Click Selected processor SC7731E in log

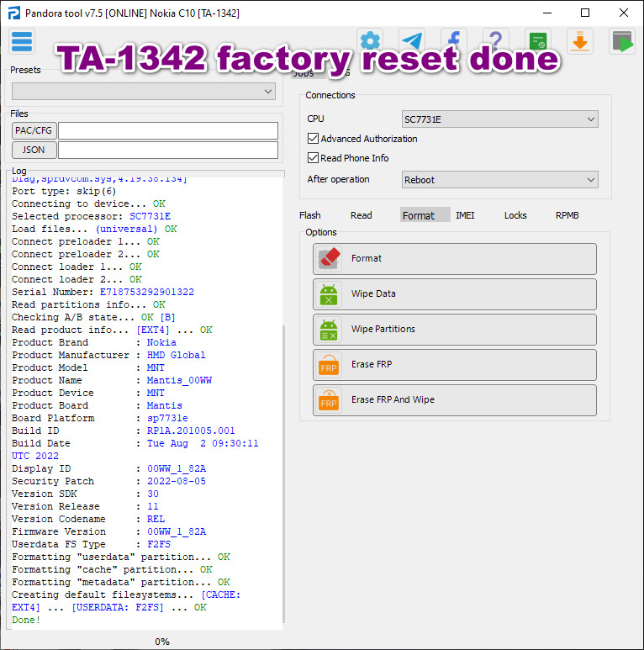coord(150,216)
